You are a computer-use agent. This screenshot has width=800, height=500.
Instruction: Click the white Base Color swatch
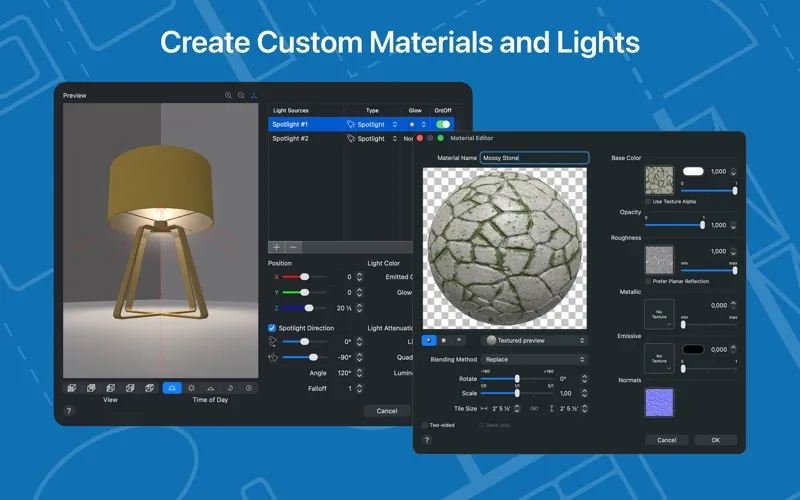[x=693, y=171]
